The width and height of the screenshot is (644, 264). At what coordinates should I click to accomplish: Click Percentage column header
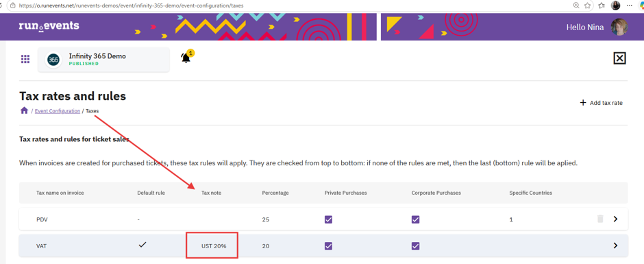[x=275, y=193]
